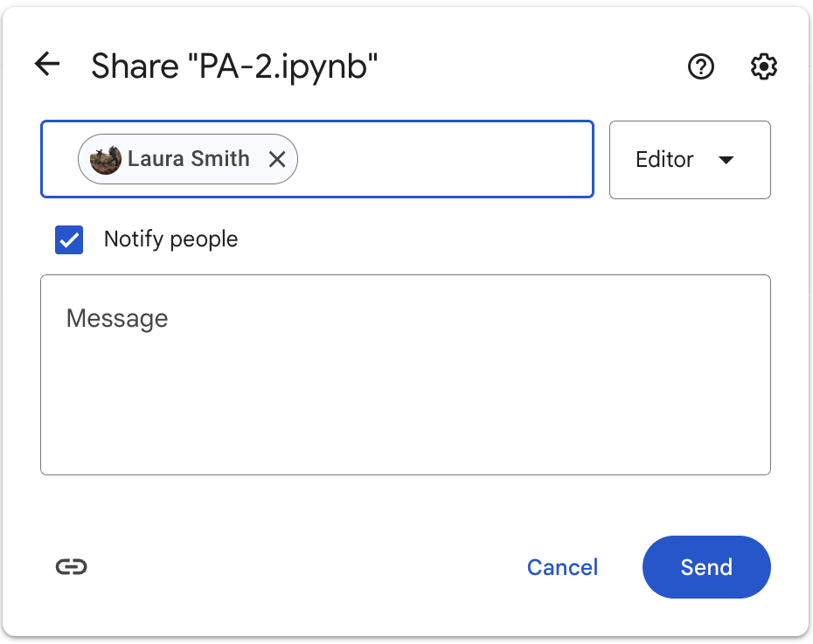
Task: Click Laura Smith's profile avatar
Action: 104,159
